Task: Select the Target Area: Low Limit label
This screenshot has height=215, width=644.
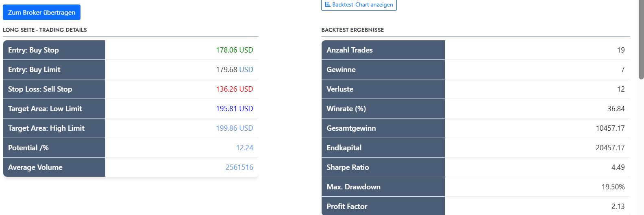Action: [x=45, y=109]
